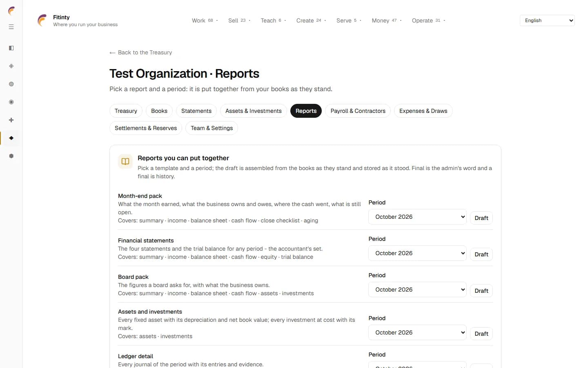Click the half-filled square sidebar icon
588x368 pixels.
11,48
